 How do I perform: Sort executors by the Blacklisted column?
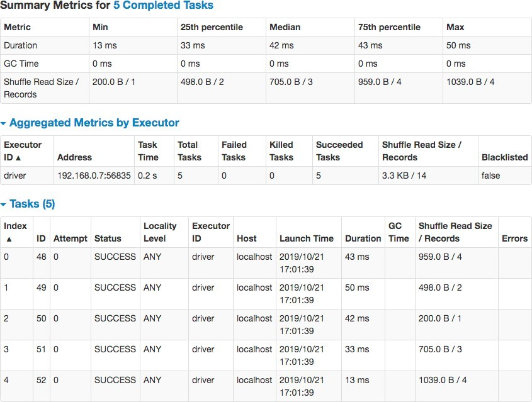504,157
